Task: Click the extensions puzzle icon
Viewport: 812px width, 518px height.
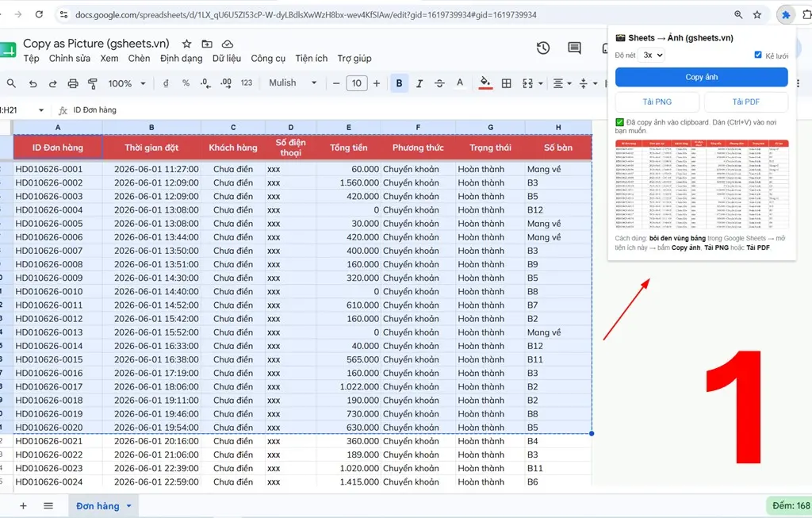Action: point(786,14)
